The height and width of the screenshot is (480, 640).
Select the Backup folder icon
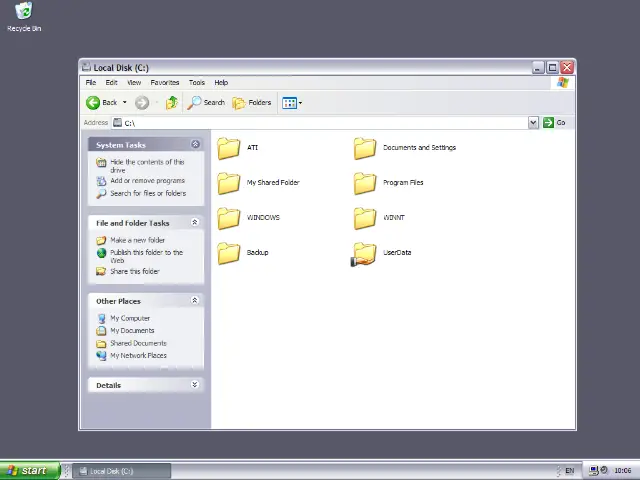229,253
